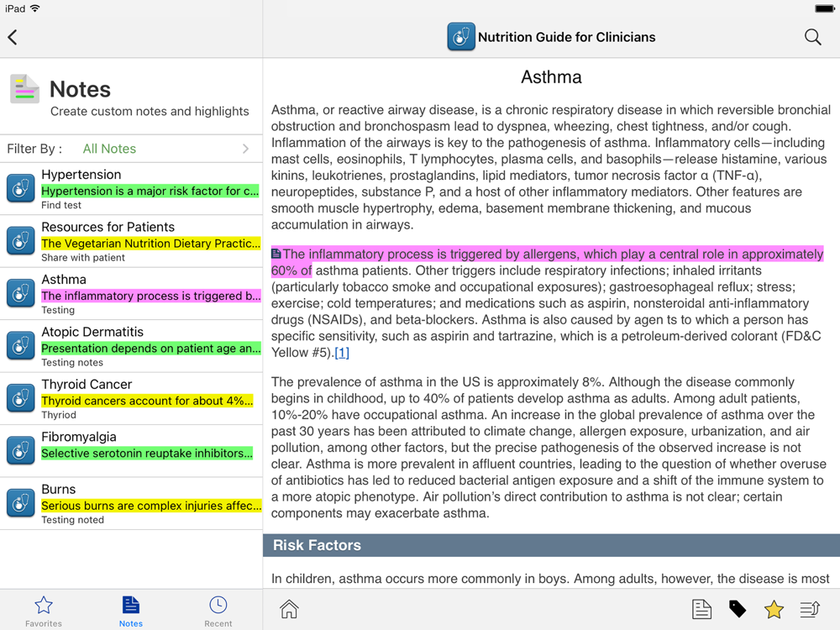Tap the Hypertension note's stethoscope icon
The height and width of the screenshot is (630, 840).
[x=20, y=188]
